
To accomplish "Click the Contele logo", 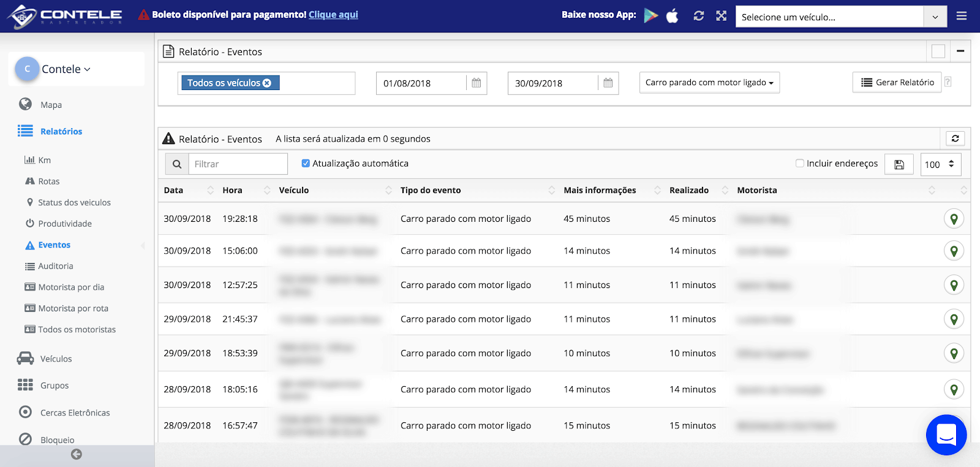I will tap(64, 16).
